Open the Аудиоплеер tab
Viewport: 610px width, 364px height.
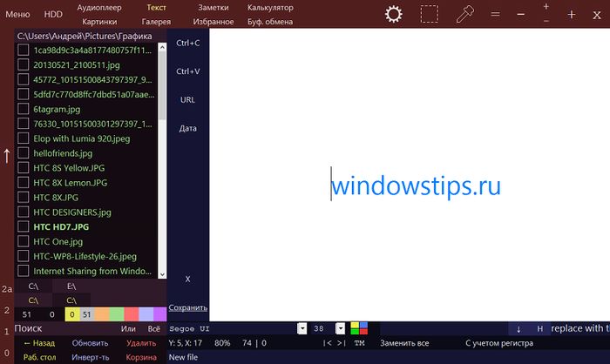99,7
